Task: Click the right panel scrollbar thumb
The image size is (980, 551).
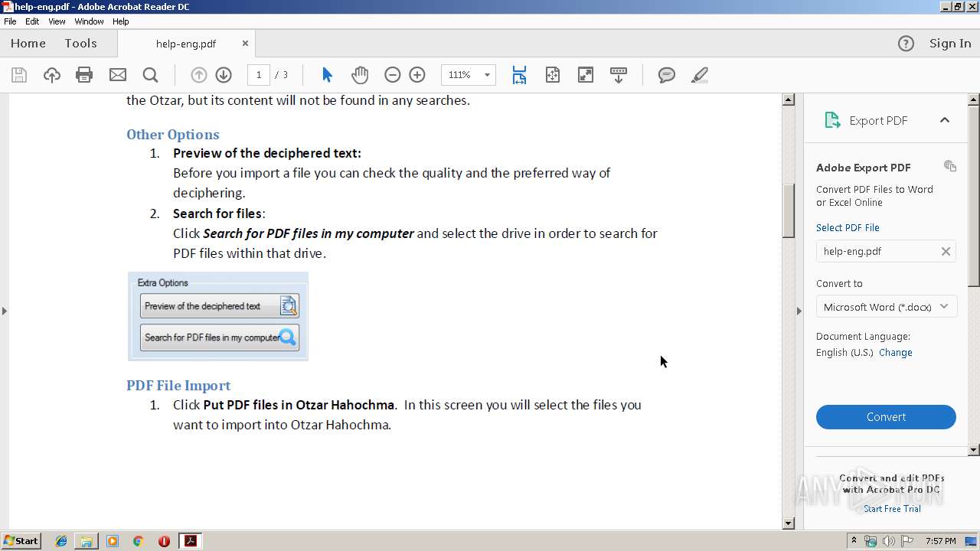Action: pos(974,195)
